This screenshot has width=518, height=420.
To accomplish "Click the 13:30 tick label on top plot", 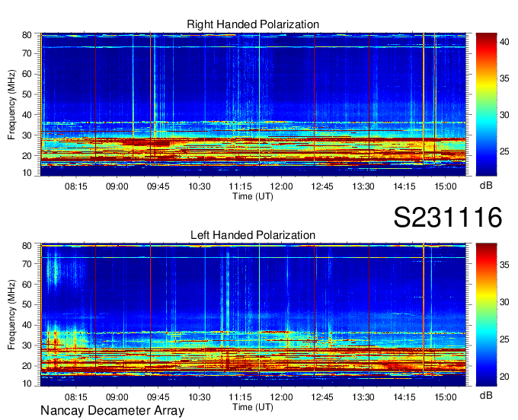I will tap(363, 186).
